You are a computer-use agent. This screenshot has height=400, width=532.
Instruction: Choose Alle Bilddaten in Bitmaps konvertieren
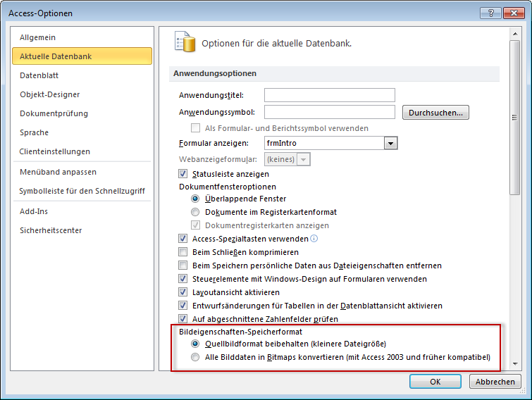(x=196, y=357)
